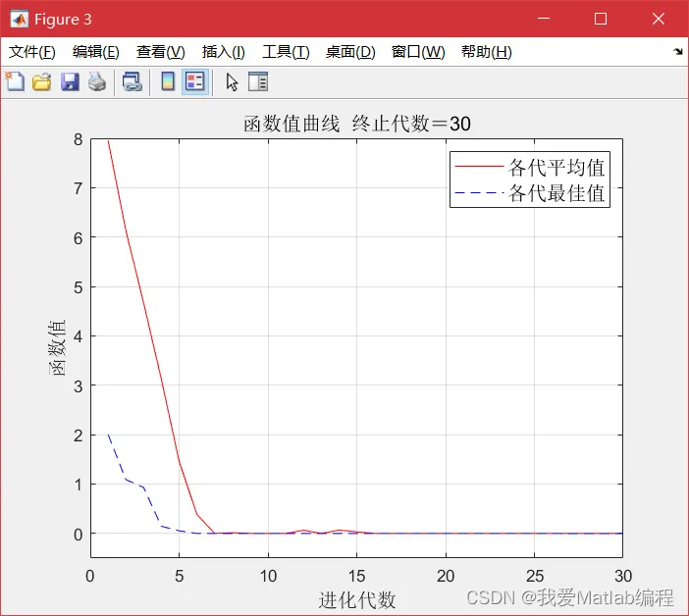Open the 查看(V) menu
689x616 pixels.
[x=160, y=52]
